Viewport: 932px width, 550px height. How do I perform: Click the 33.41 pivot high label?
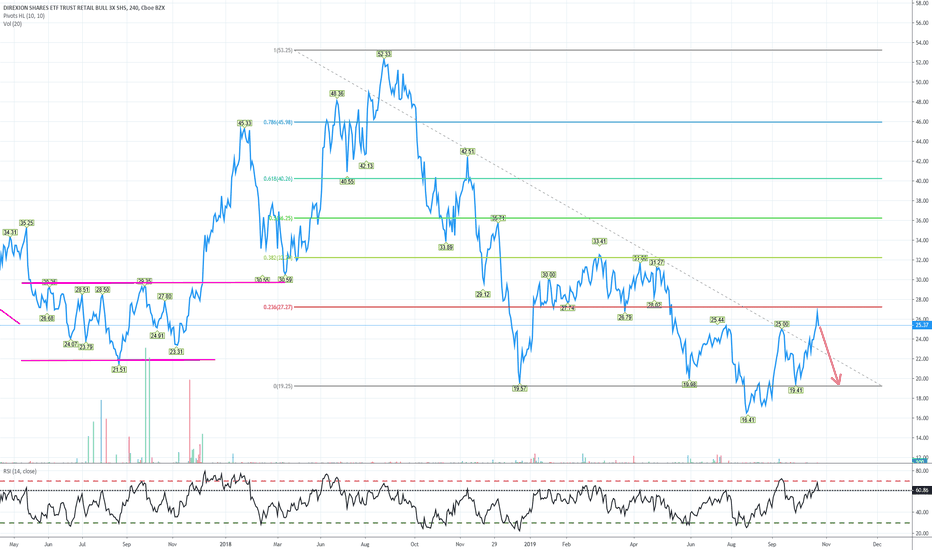(599, 241)
